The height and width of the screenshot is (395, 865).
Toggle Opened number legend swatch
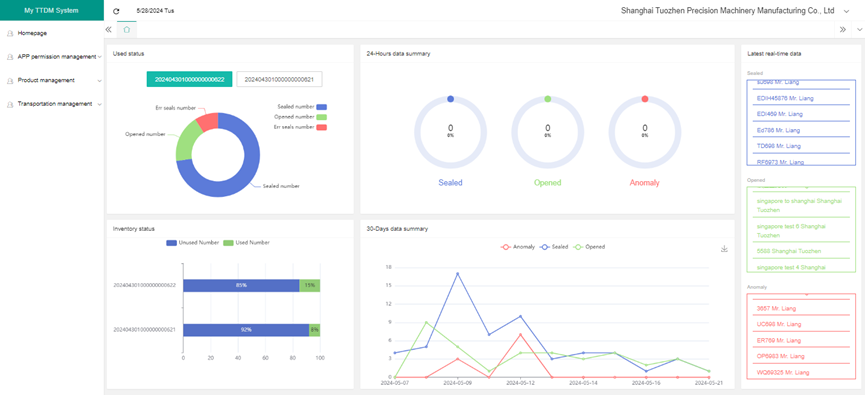[322, 117]
